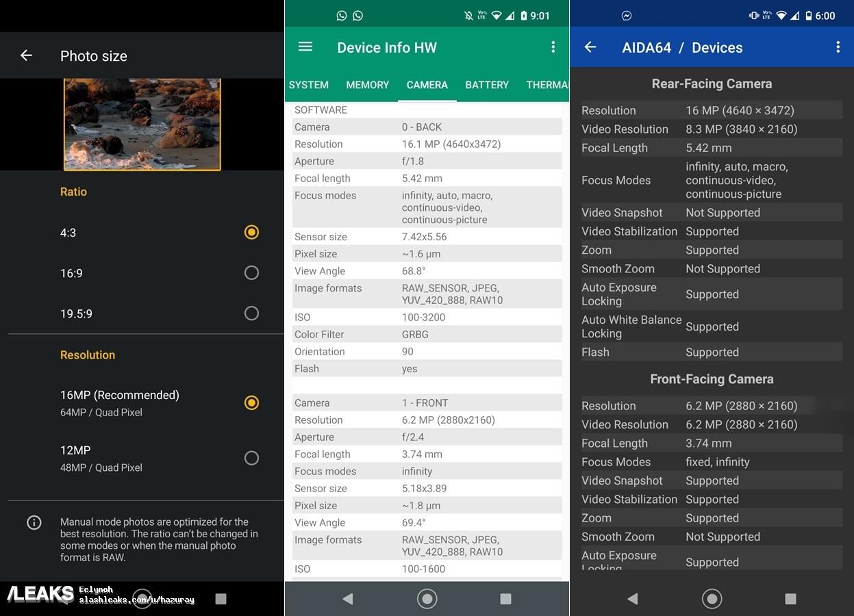
Task: Tap the back arrow beside Photo size
Action: [26, 55]
